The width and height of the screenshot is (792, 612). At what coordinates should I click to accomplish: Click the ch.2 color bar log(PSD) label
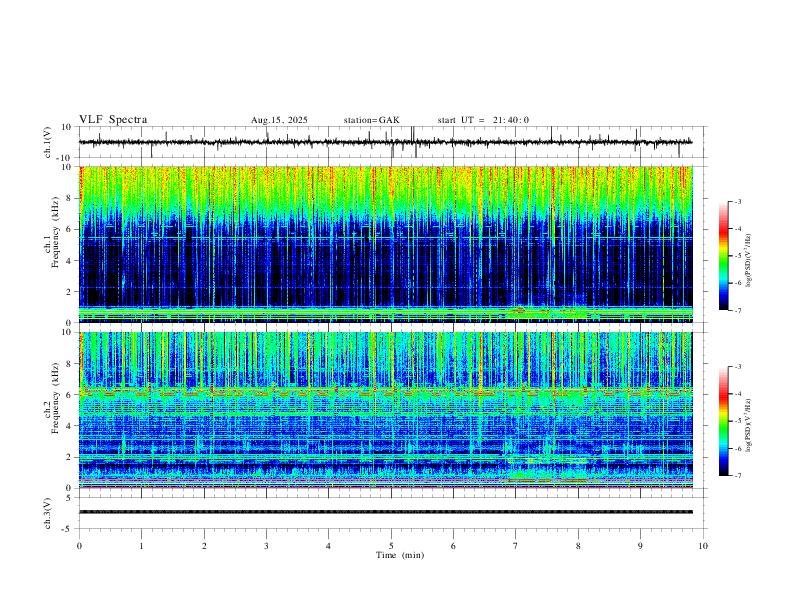[x=749, y=425]
